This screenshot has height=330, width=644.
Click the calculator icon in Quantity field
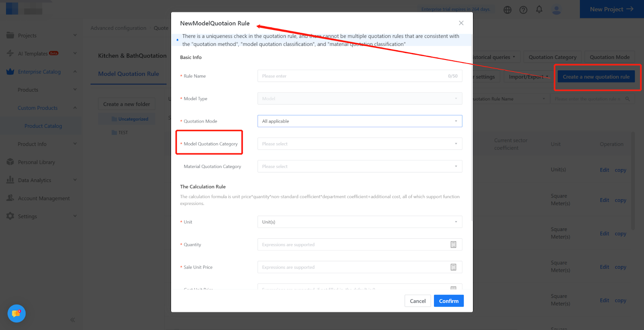point(453,244)
